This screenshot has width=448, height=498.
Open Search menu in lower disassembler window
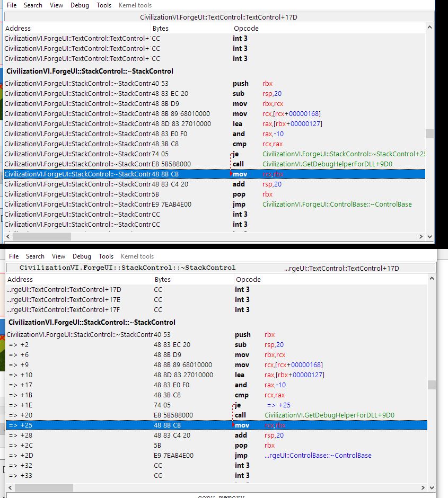35,256
